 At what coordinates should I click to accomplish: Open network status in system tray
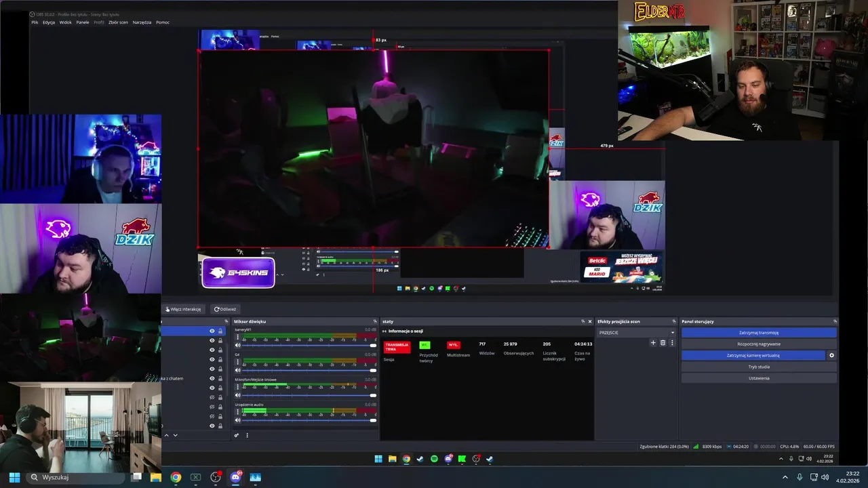pyautogui.click(x=814, y=477)
